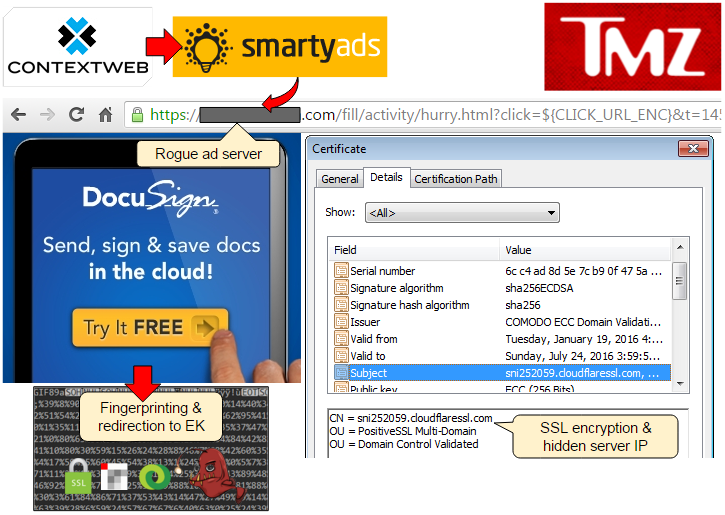Click the OU = Domain Control Validated line
725x515 pixels.
(x=404, y=444)
